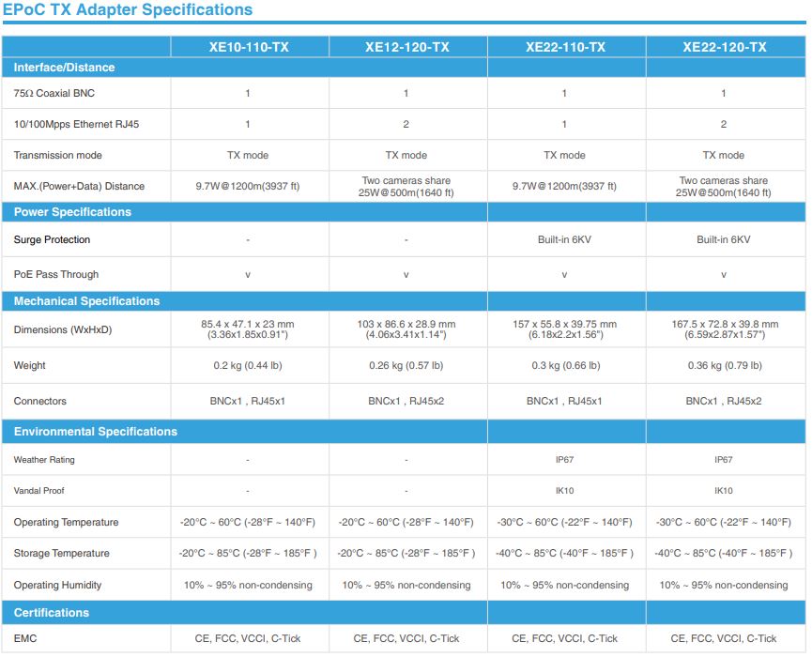Click XE10-110-TX humidity 10% ~ 95% non-condensing cell
This screenshot has width=812, height=657.
click(x=248, y=585)
